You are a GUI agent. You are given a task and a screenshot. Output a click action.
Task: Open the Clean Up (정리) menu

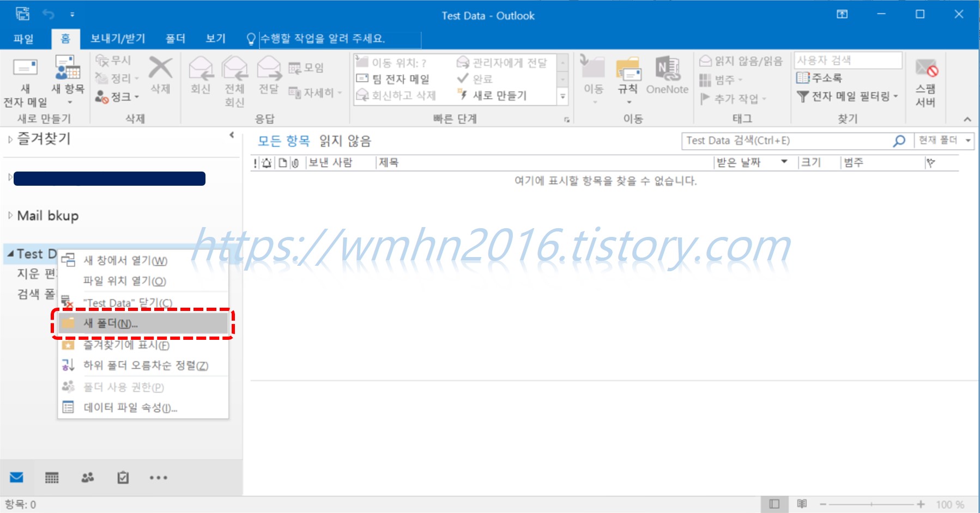(117, 78)
